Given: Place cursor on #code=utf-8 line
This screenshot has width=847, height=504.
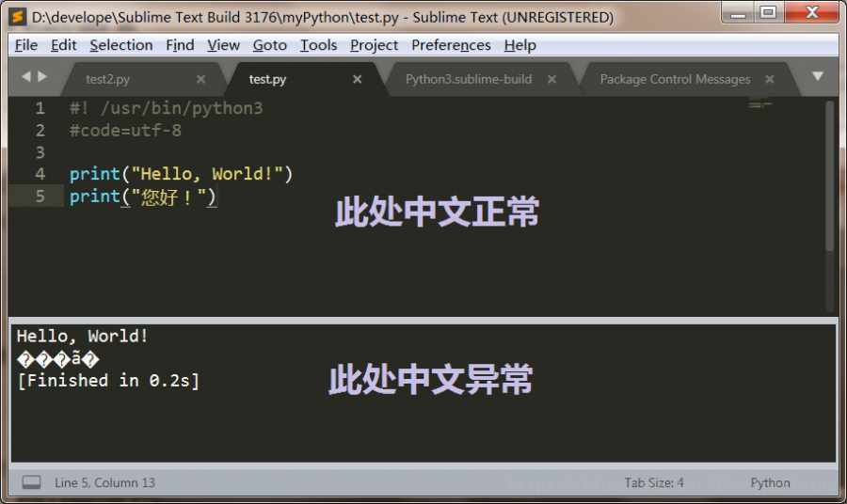Looking at the screenshot, I should click(x=125, y=131).
